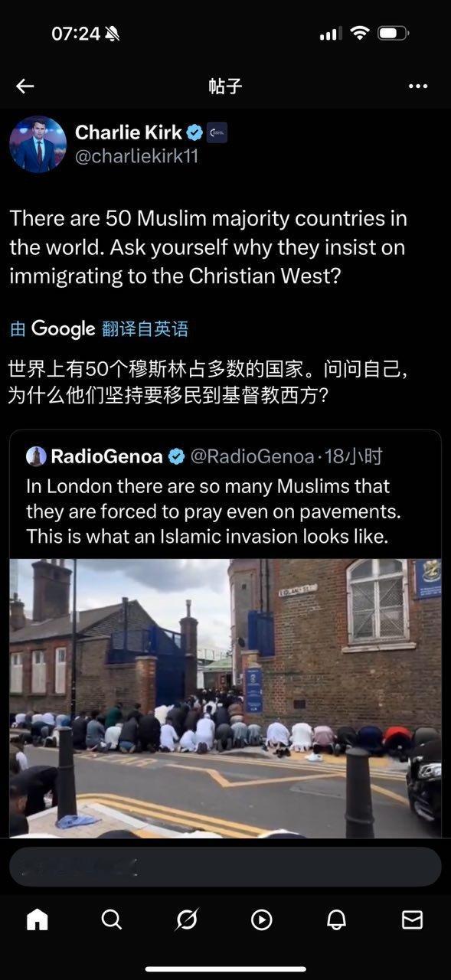Tap RadioGenoa's verified badge
The height and width of the screenshot is (980, 451).
(176, 457)
